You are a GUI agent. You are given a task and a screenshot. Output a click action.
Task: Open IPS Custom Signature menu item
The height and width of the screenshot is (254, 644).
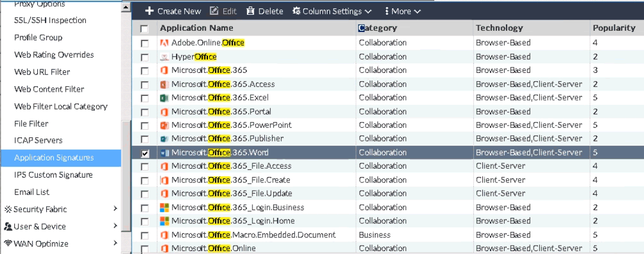(x=53, y=175)
